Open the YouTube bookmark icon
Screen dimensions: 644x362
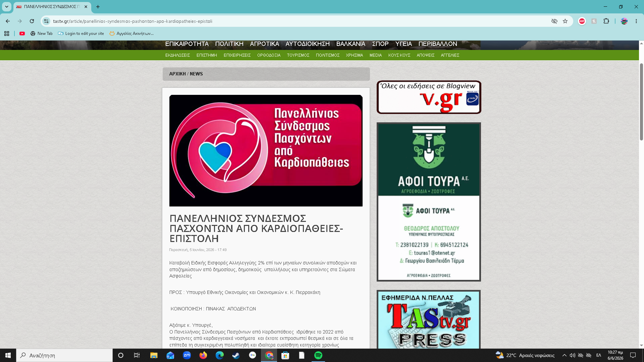pyautogui.click(x=22, y=34)
